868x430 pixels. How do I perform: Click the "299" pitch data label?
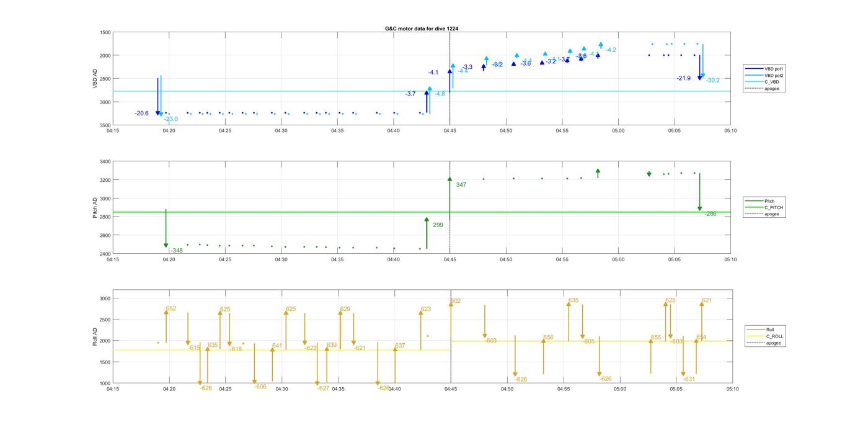[x=438, y=225]
